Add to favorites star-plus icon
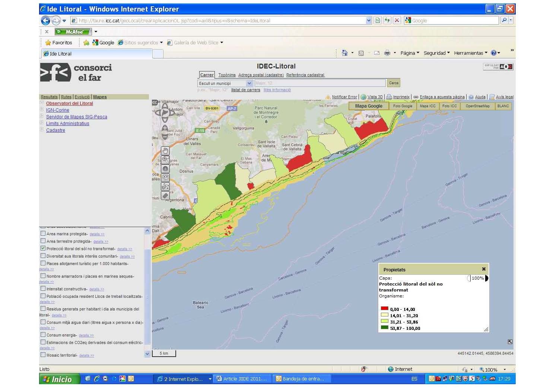Viewport: 547px width, 392px height. pos(86,42)
